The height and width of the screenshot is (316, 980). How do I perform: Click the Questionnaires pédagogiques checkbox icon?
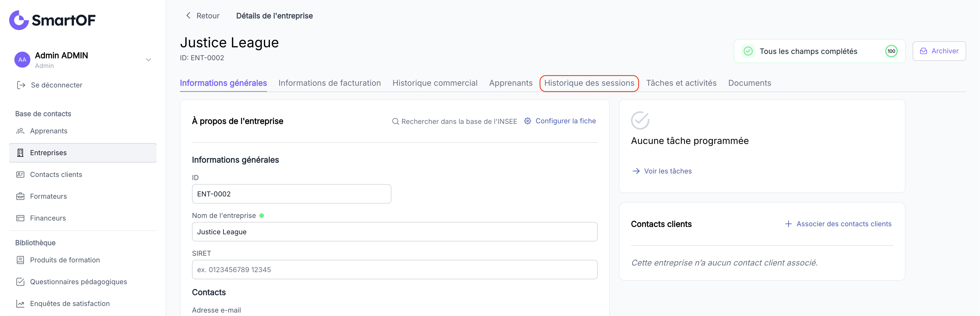pos(21,282)
